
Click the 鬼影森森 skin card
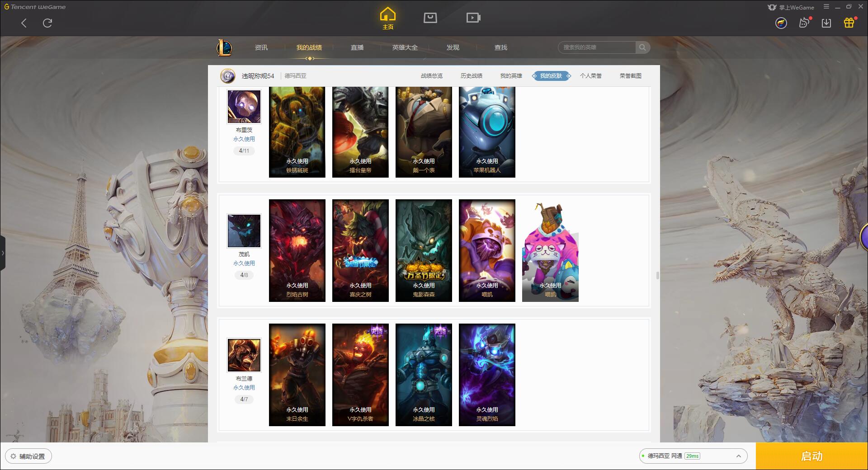[x=424, y=250]
